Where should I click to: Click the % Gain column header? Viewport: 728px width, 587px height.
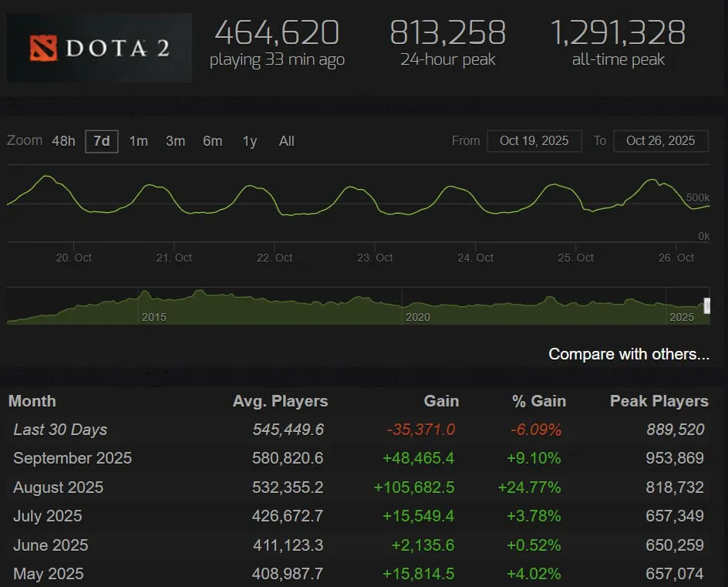click(539, 401)
